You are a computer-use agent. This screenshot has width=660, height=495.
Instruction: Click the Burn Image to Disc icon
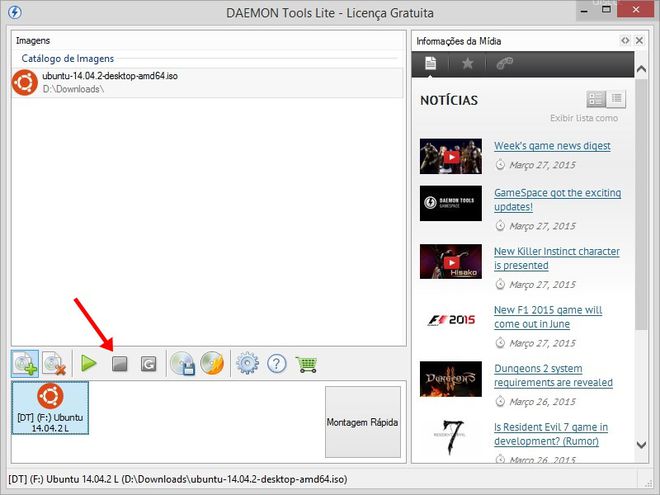(x=212, y=363)
